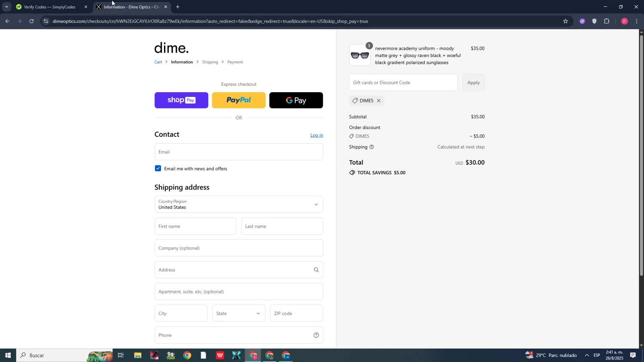Reload the checkout page
Image resolution: width=644 pixels, height=362 pixels.
pos(31,21)
